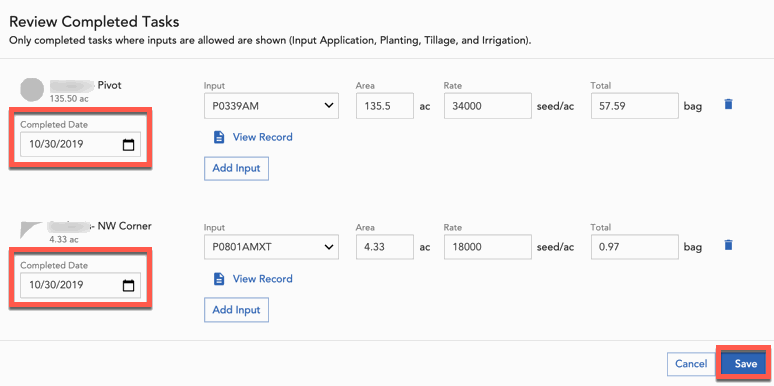Screen dimensions: 774x386
Task: Open View Record link for the Pivot task
Action: [x=263, y=137]
